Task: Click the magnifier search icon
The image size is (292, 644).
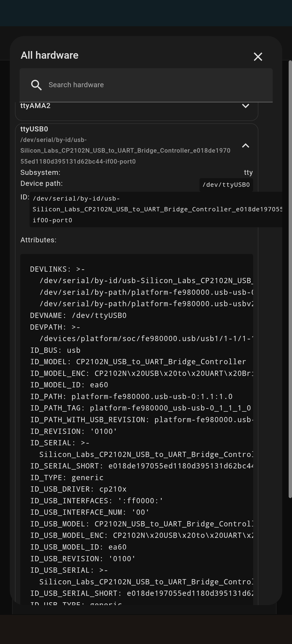Action: (36, 85)
